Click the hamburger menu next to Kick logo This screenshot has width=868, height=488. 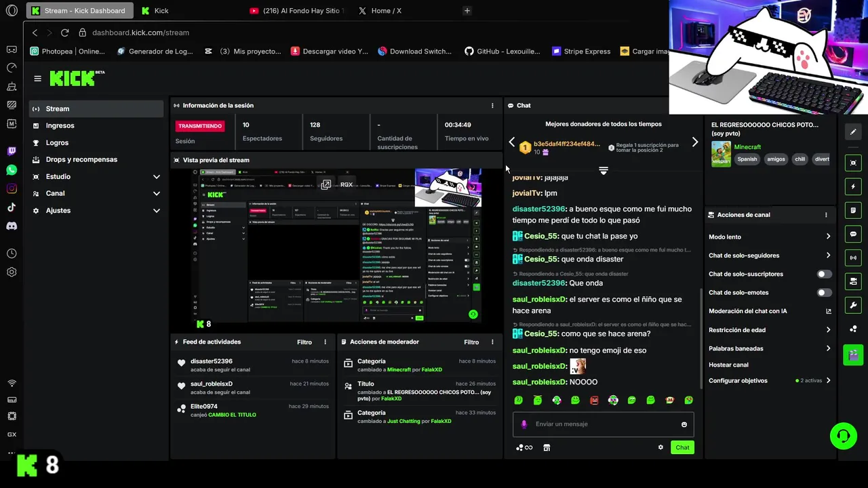tap(38, 78)
